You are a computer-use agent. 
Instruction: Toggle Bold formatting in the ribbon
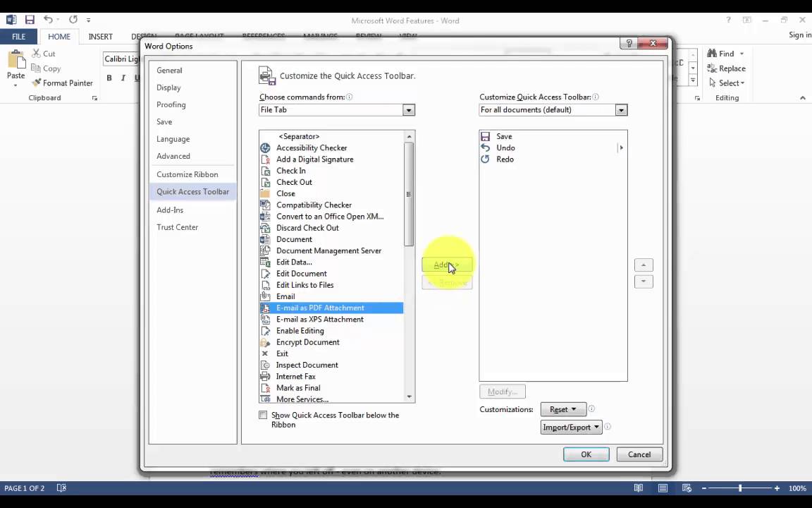coord(109,78)
